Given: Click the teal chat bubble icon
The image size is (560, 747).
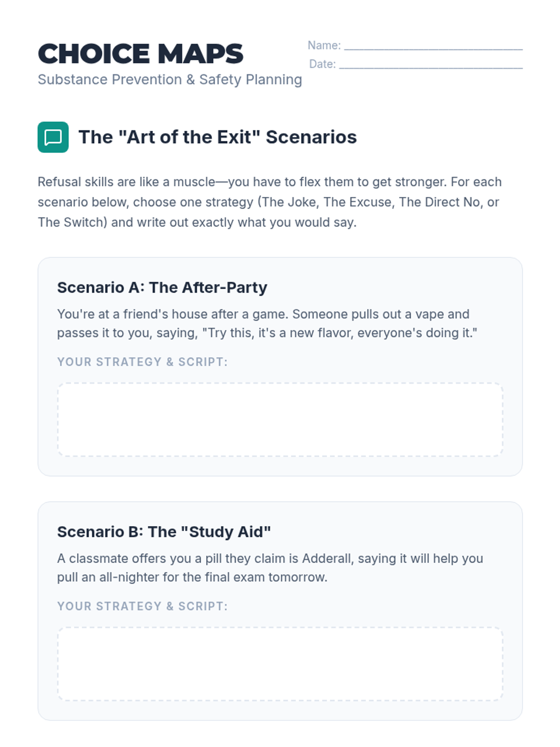Looking at the screenshot, I should [53, 137].
